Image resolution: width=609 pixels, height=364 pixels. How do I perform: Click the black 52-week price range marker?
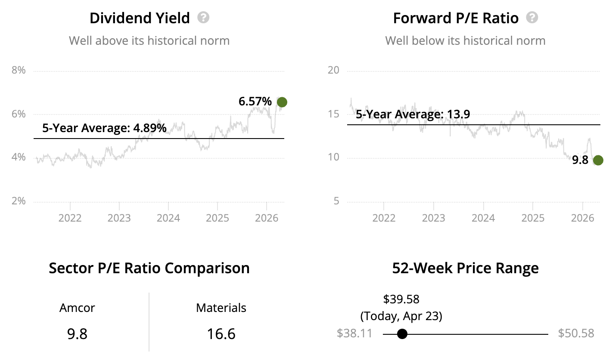click(402, 334)
